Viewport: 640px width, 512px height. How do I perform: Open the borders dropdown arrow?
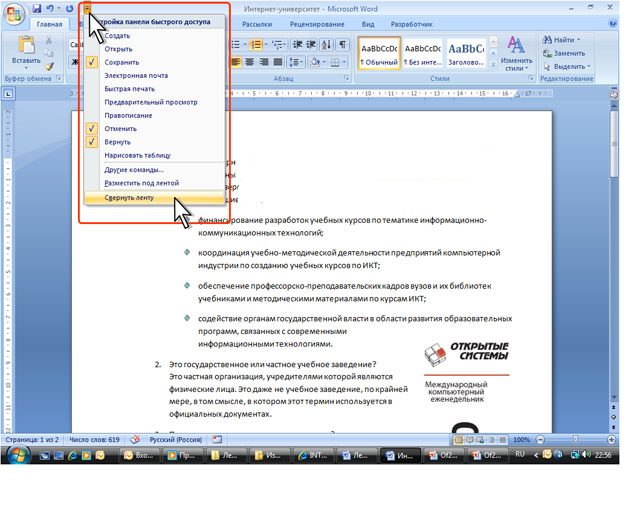[344, 62]
